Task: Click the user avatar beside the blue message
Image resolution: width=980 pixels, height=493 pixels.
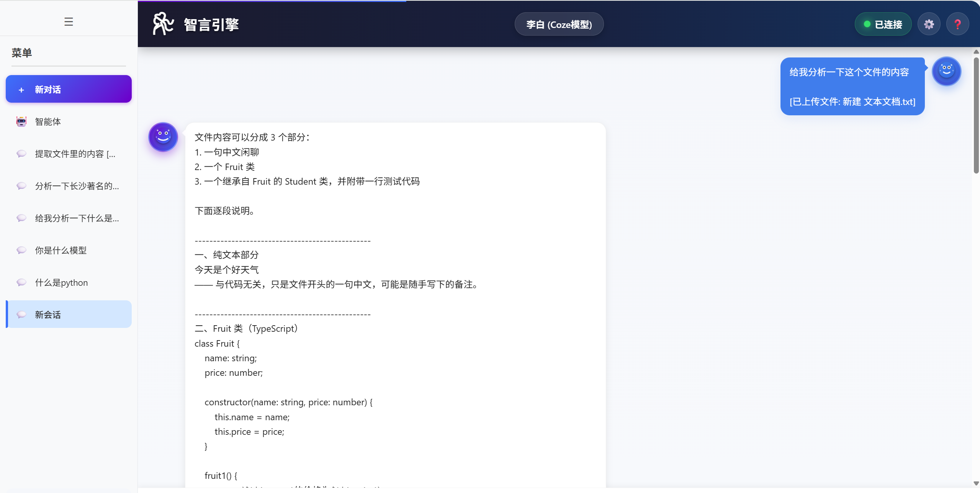Action: [946, 71]
